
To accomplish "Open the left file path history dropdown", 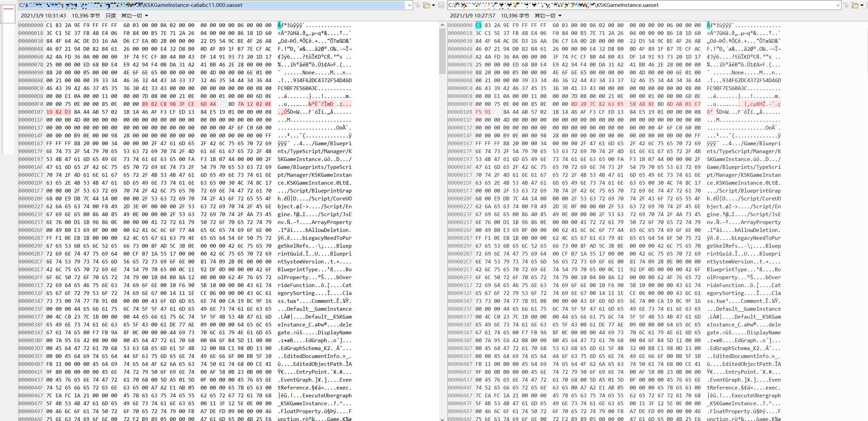I will (x=409, y=5).
